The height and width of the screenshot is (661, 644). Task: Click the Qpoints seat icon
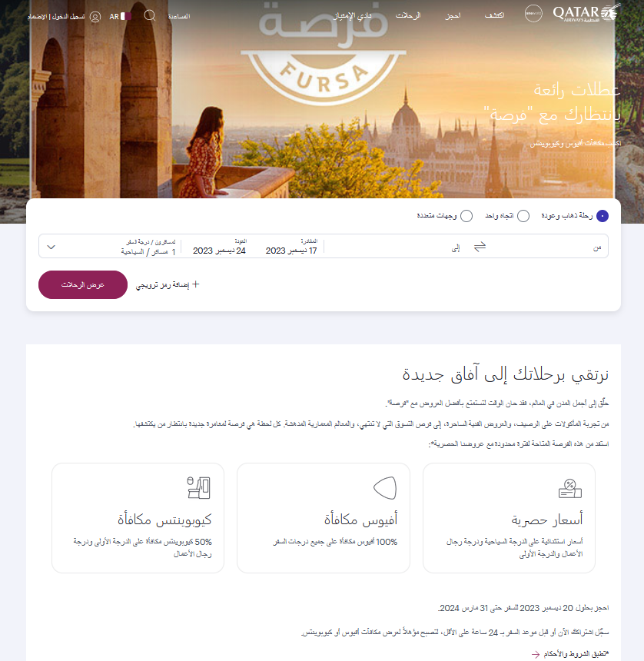198,488
